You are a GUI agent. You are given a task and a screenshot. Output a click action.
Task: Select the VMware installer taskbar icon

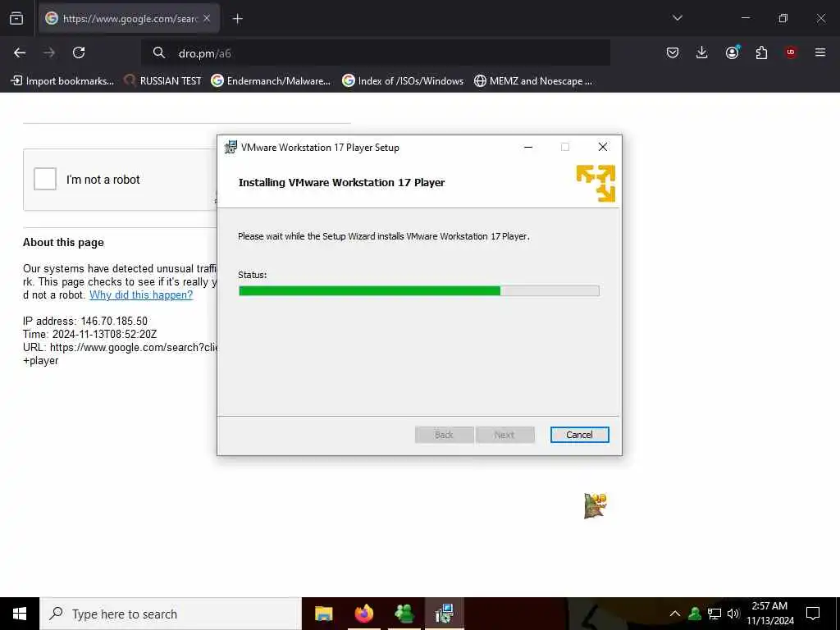click(445, 614)
